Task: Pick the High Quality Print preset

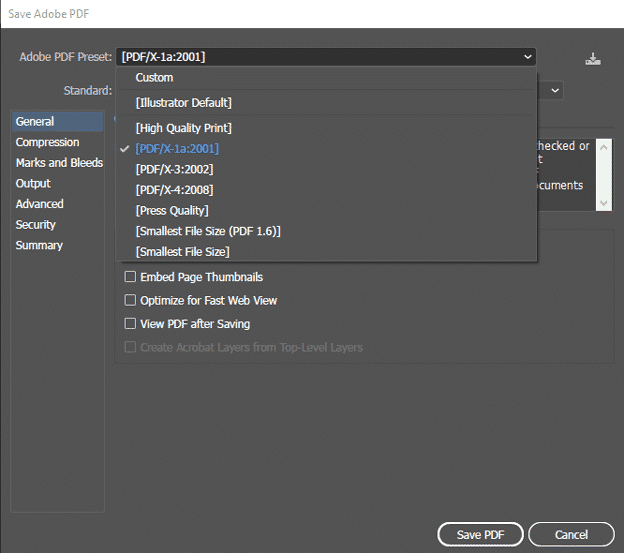Action: pyautogui.click(x=183, y=128)
